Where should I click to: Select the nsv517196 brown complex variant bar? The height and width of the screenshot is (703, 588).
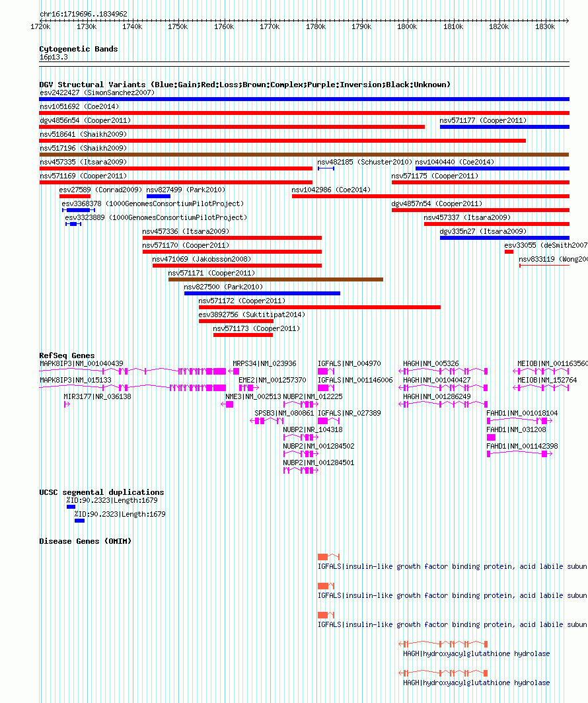305,155
